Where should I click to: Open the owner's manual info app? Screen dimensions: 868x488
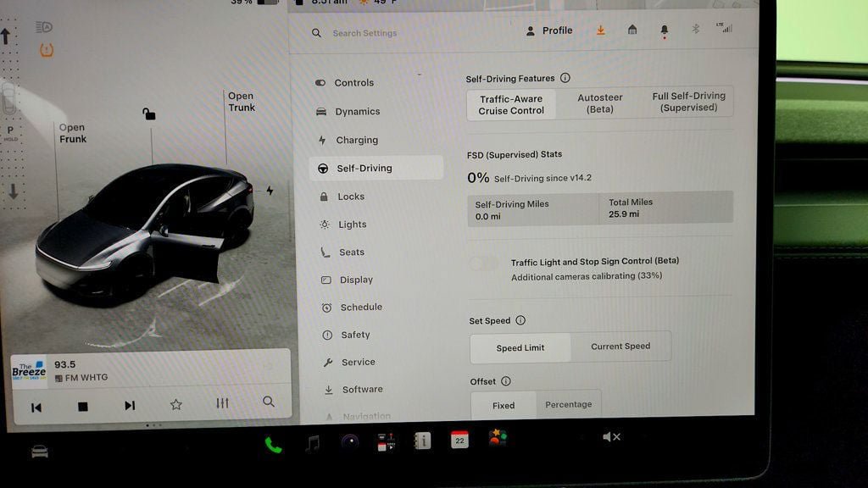(423, 441)
